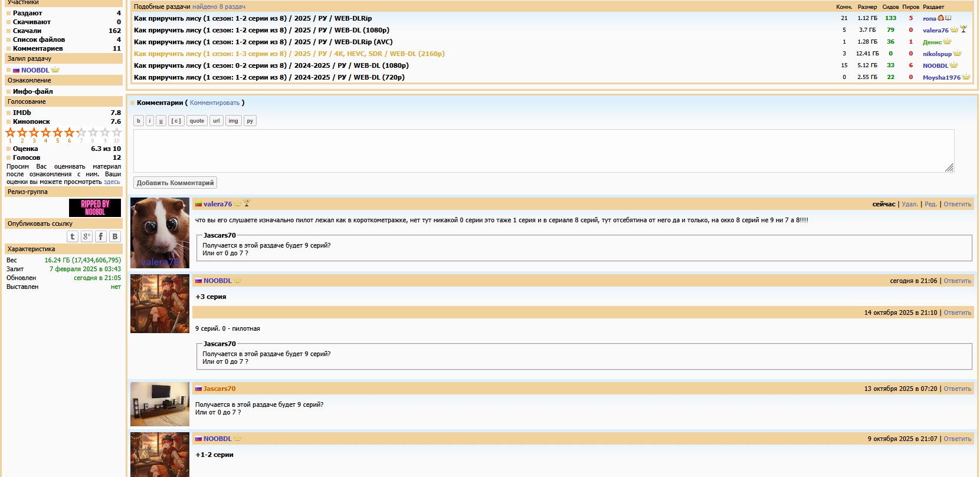Image resolution: width=980 pixels, height=477 pixels.
Task: Apply underline formatting with u button
Action: [x=160, y=121]
